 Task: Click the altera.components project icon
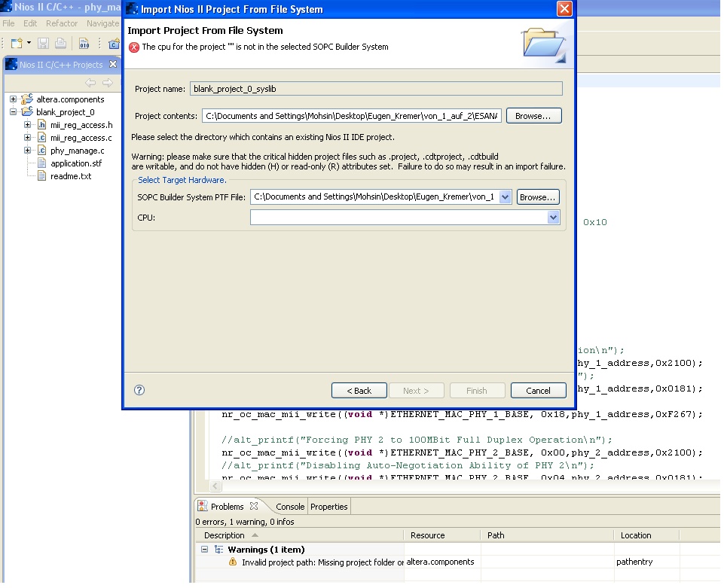[x=27, y=99]
